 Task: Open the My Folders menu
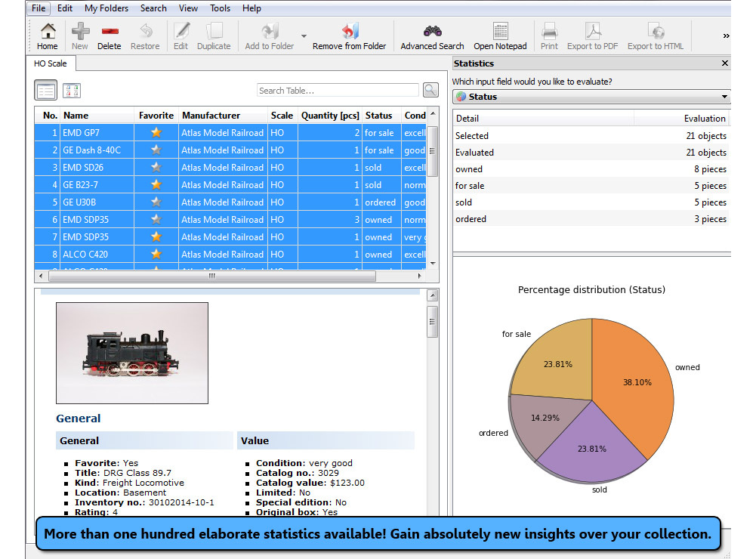(x=106, y=8)
